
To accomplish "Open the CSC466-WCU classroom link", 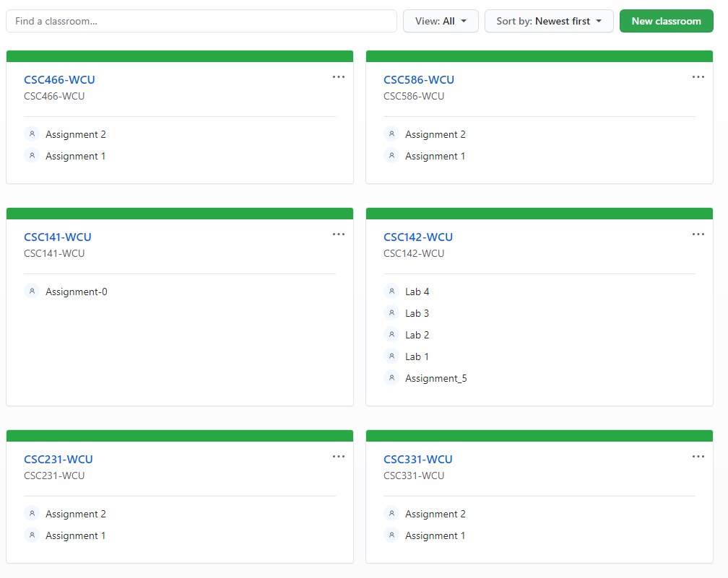I will click(x=59, y=80).
